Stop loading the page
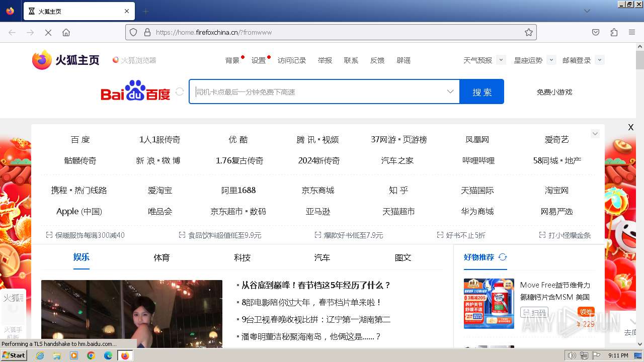The width and height of the screenshot is (644, 362). tap(48, 32)
